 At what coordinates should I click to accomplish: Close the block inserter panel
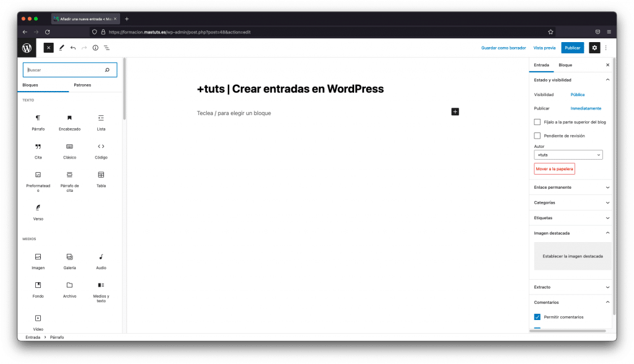(48, 48)
